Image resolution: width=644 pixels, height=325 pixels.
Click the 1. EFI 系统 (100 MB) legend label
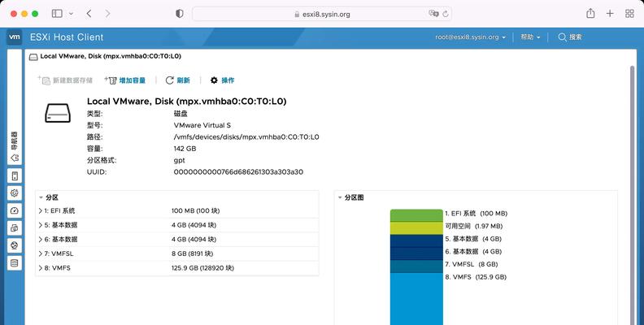pyautogui.click(x=476, y=214)
